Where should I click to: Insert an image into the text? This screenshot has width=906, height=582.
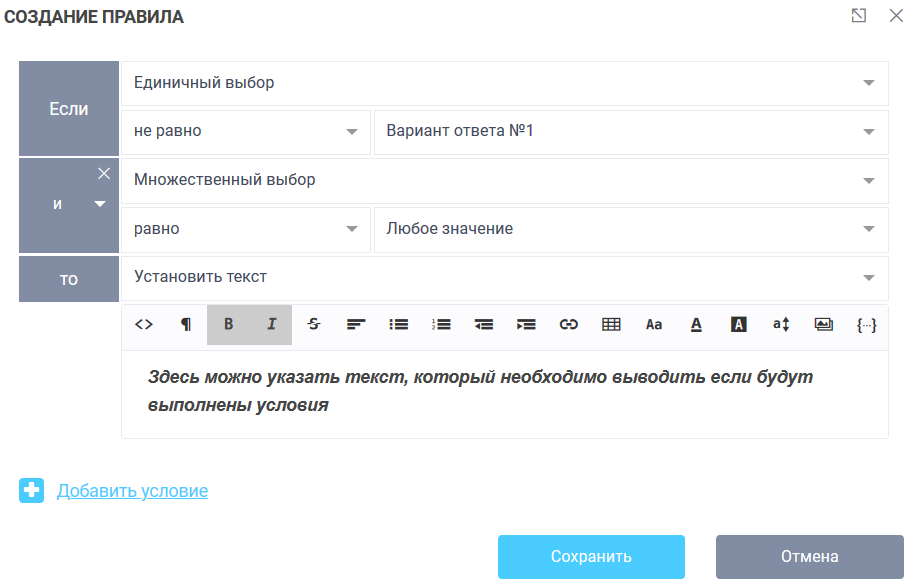tap(824, 324)
